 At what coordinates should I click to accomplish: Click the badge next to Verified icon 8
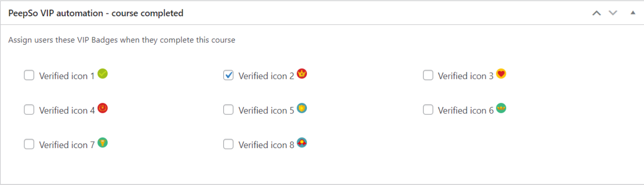(x=302, y=143)
